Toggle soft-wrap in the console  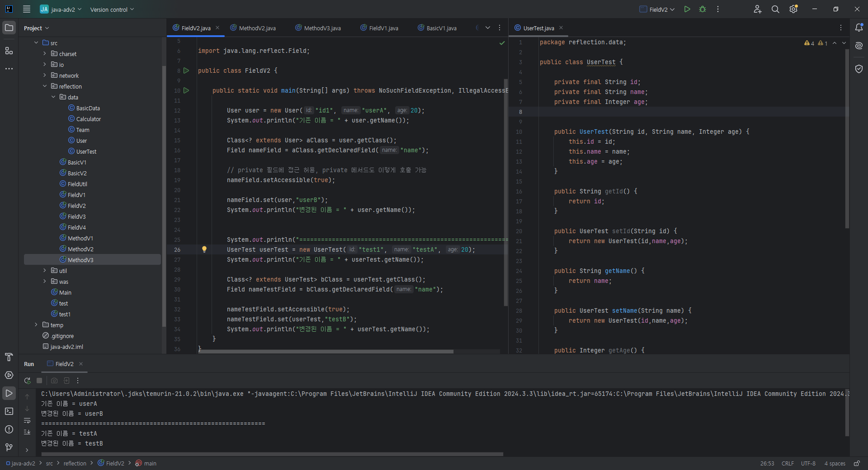(27, 420)
